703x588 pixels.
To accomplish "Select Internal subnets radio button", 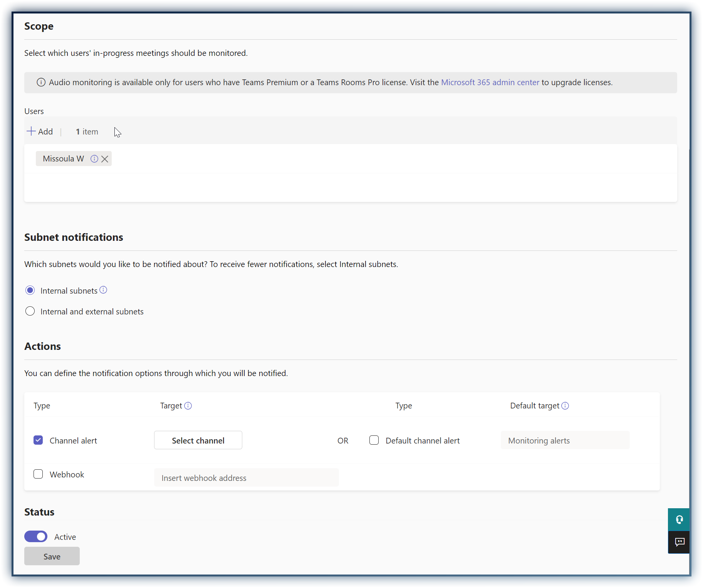I will (30, 291).
